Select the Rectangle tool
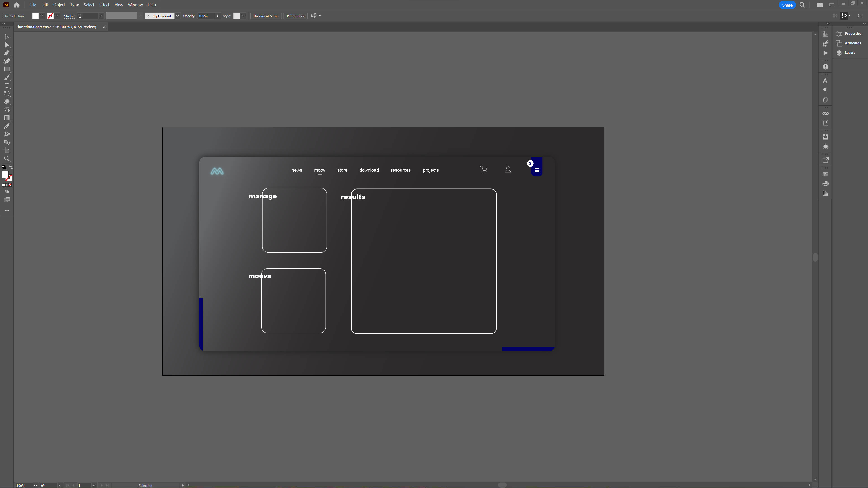 7,69
